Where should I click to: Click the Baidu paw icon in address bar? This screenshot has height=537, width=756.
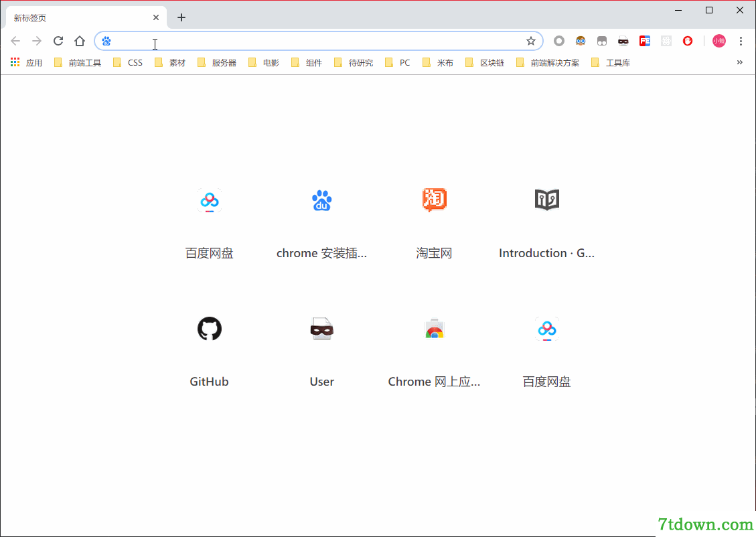pyautogui.click(x=106, y=41)
